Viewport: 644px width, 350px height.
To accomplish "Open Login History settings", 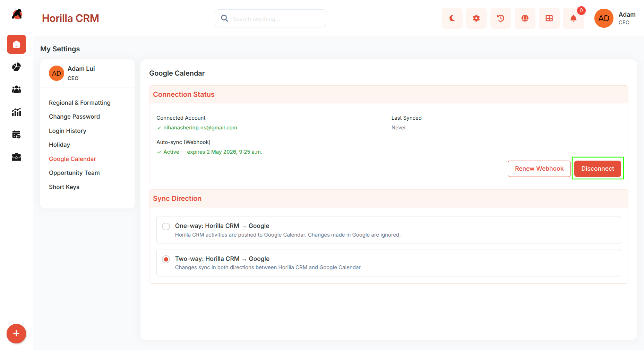I will 68,131.
